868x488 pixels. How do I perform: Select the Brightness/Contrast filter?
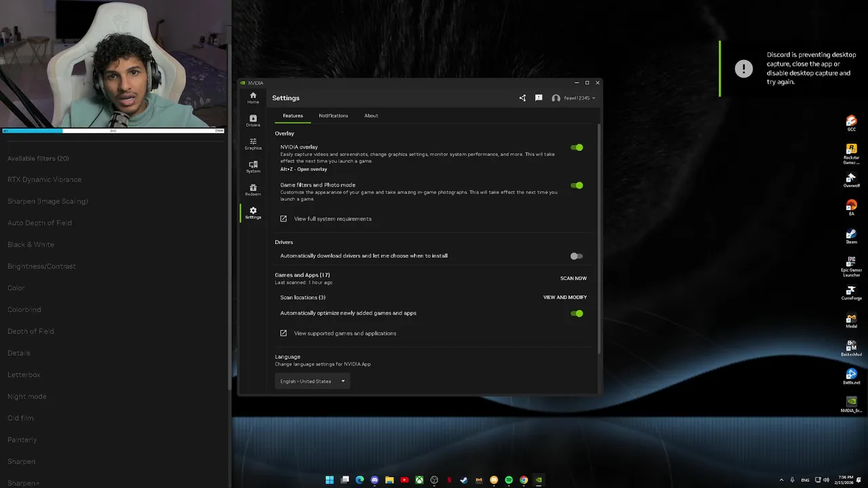coord(41,266)
